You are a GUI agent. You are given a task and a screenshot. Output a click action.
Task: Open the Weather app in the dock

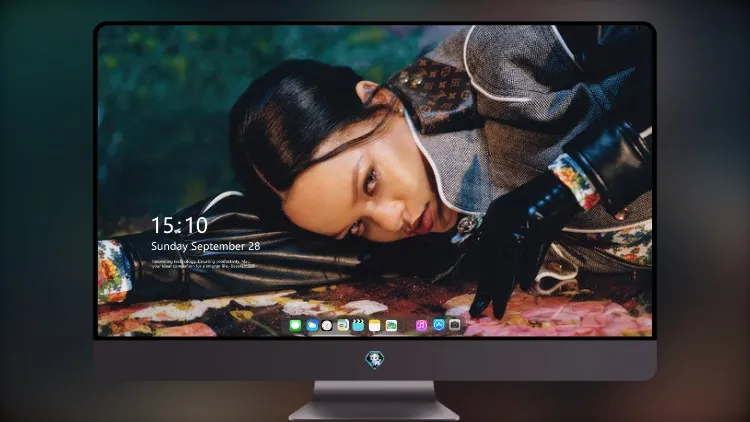pyautogui.click(x=312, y=325)
